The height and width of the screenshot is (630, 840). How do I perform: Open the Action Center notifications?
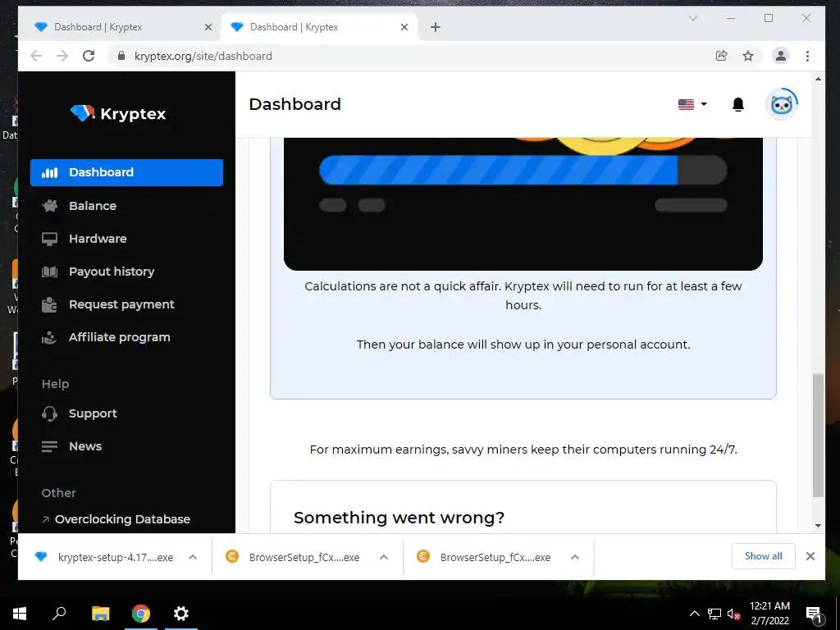[815, 614]
